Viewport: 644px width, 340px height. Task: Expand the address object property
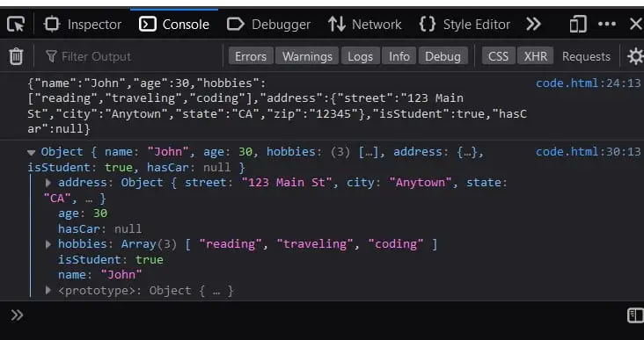point(48,183)
